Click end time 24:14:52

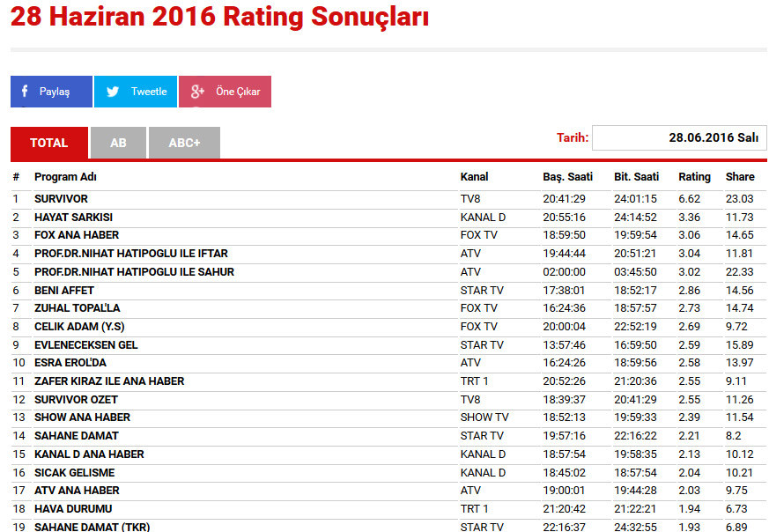point(635,218)
